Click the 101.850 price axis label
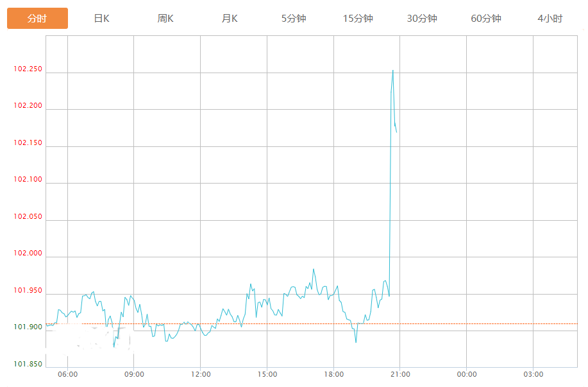588x387 pixels. click(x=28, y=365)
